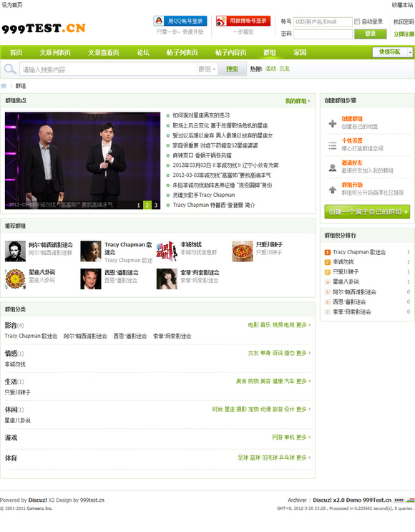Open the 非诚勿扰 group logo image
This screenshot has height=532, width=415.
coord(167,251)
